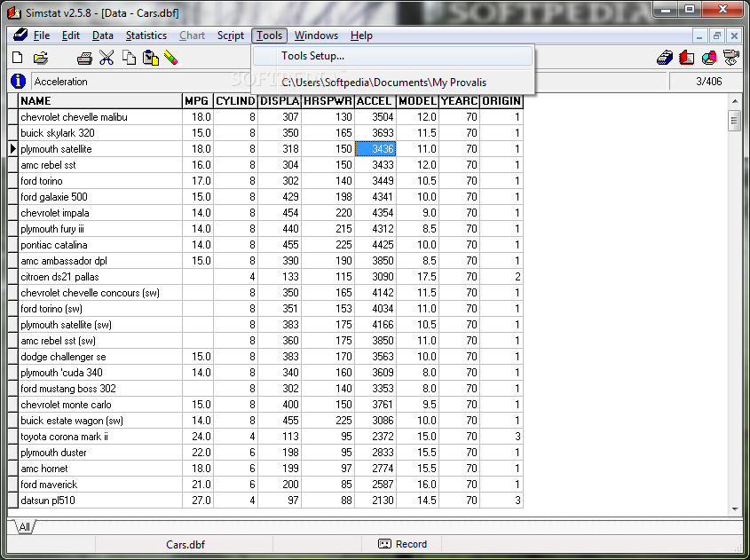Click the NAME column header
This screenshot has height=560, width=750.
click(x=100, y=101)
